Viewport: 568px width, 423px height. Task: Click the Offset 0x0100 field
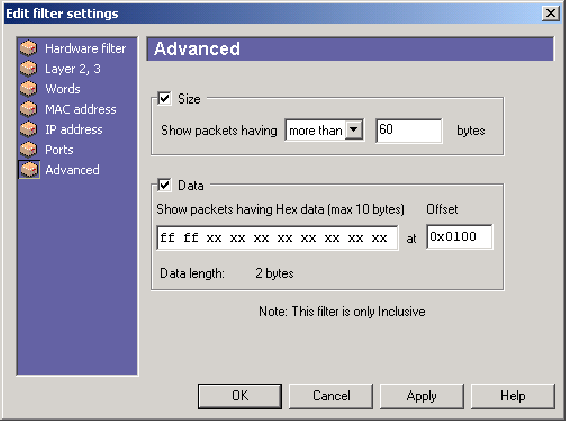[x=459, y=237]
